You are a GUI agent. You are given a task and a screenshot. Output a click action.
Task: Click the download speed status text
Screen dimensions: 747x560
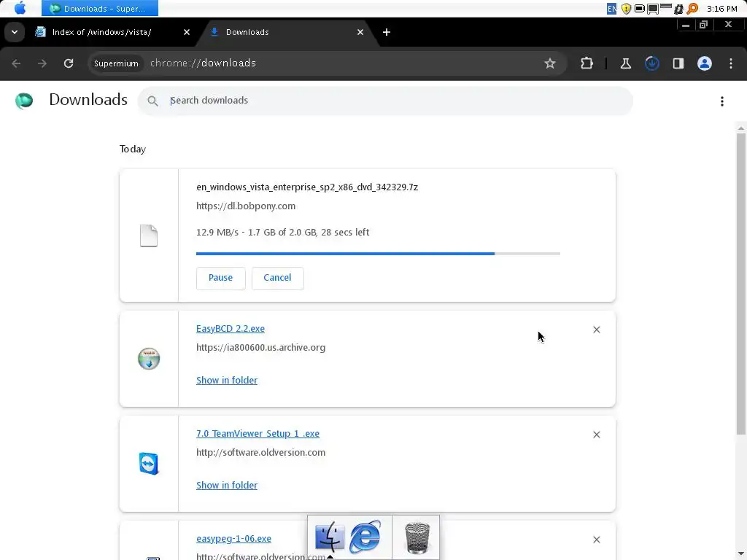[x=282, y=233]
